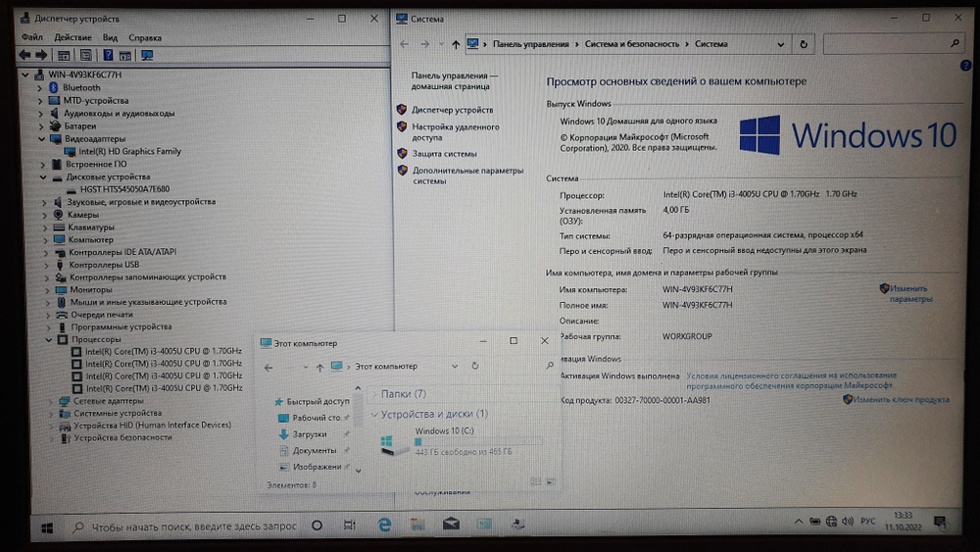Select Устройства HID (Human Interface Devices)
Viewport: 980px width, 552px height.
pos(153,426)
